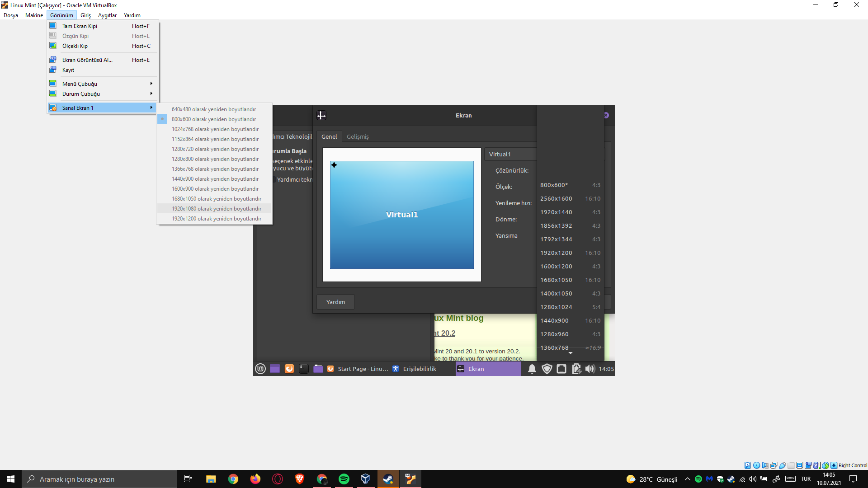This screenshot has height=488, width=868.
Task: Click VirtualBox hard disk status icon
Action: tap(747, 465)
